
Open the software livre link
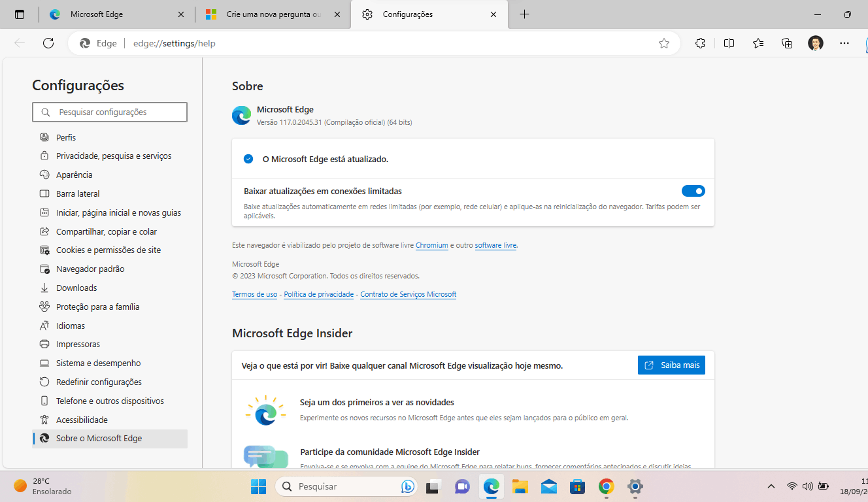pos(495,246)
